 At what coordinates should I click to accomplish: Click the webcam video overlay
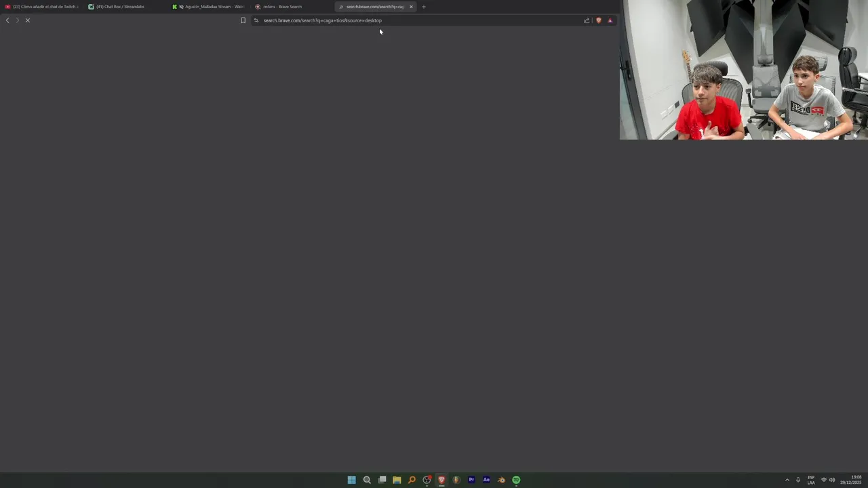tap(744, 70)
